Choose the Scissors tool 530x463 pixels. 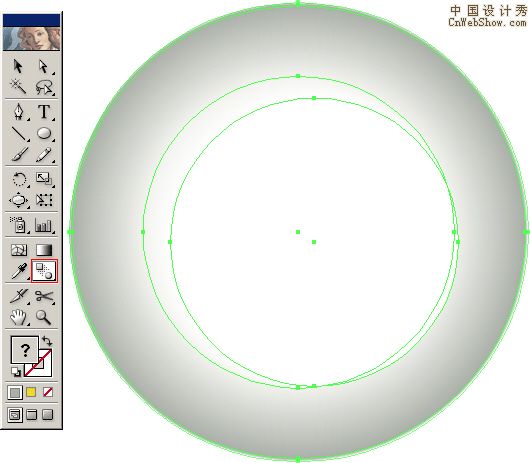[44, 296]
